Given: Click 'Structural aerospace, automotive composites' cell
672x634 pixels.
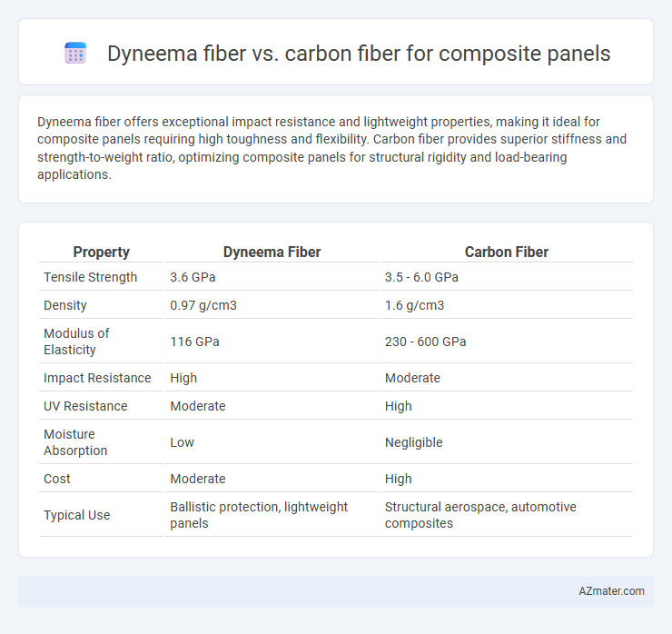Looking at the screenshot, I should [x=480, y=515].
